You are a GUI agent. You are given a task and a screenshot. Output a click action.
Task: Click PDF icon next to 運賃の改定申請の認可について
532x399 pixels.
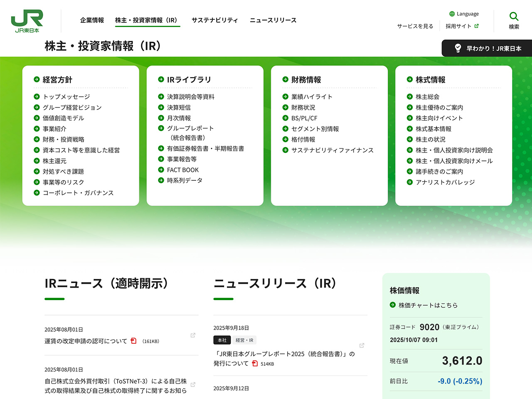(x=133, y=341)
